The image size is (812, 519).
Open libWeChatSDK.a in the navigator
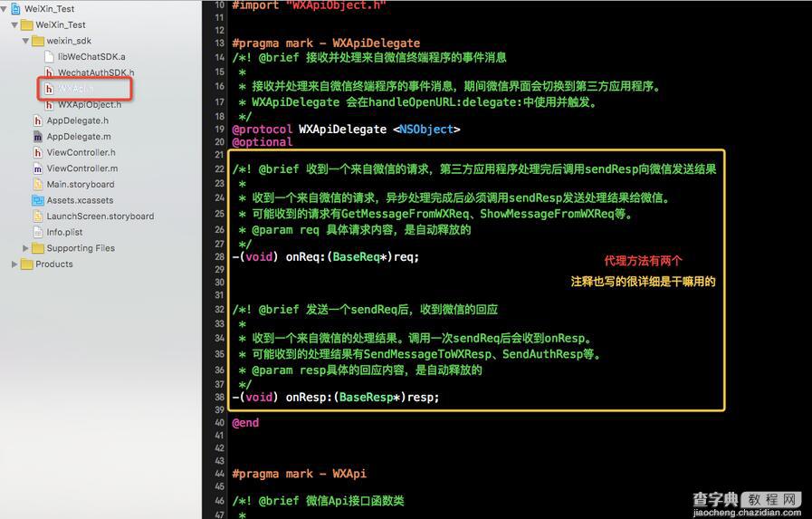91,56
